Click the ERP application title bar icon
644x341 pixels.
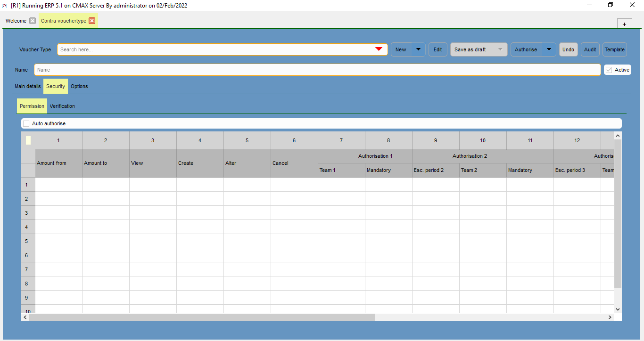(5, 5)
